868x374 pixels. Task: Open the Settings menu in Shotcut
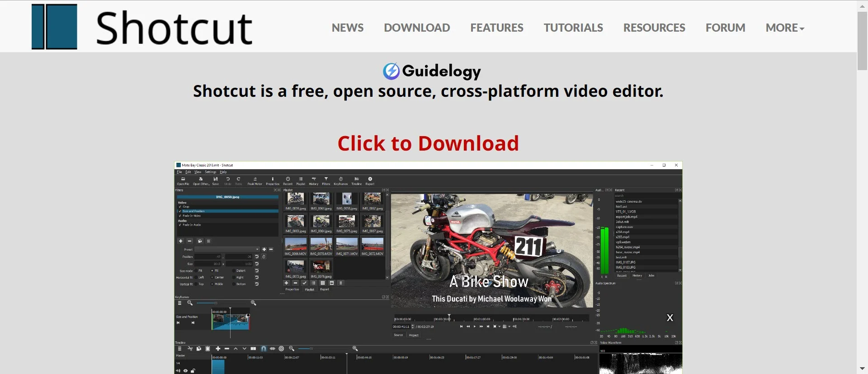[211, 172]
